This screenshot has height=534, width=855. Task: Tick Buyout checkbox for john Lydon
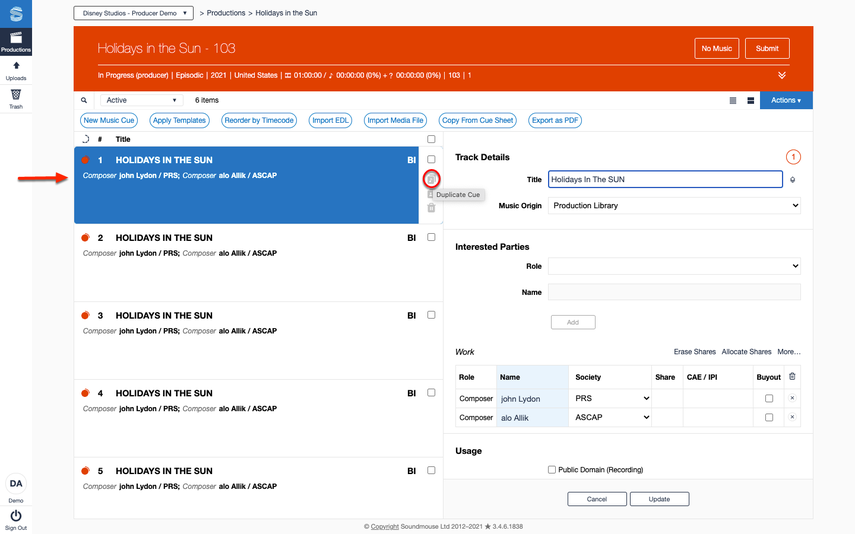(x=769, y=399)
